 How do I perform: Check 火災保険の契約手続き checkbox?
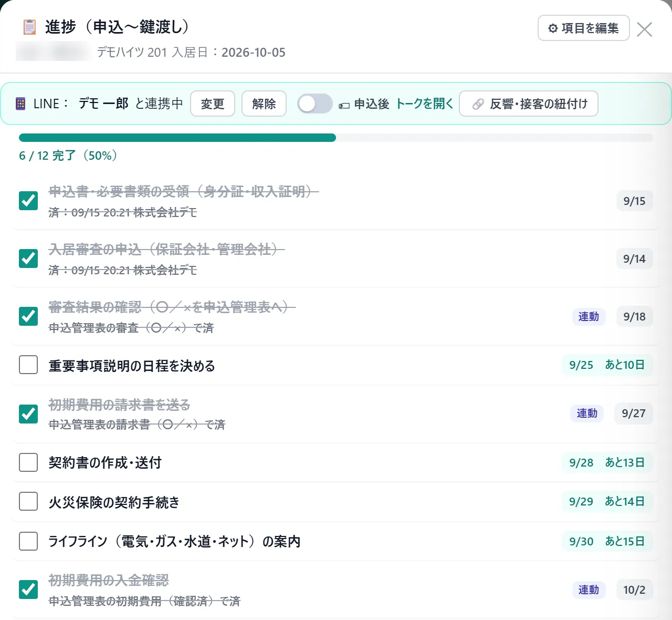[x=28, y=501]
